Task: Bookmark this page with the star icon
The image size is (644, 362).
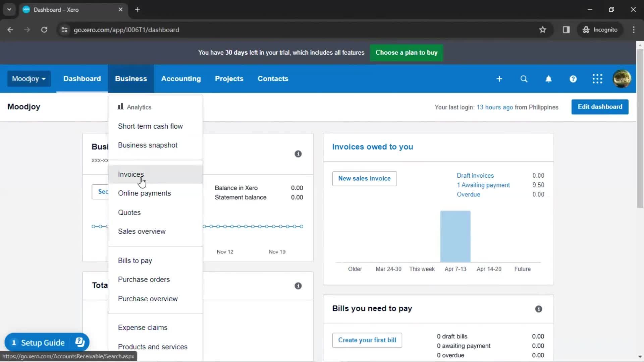Action: pyautogui.click(x=543, y=30)
